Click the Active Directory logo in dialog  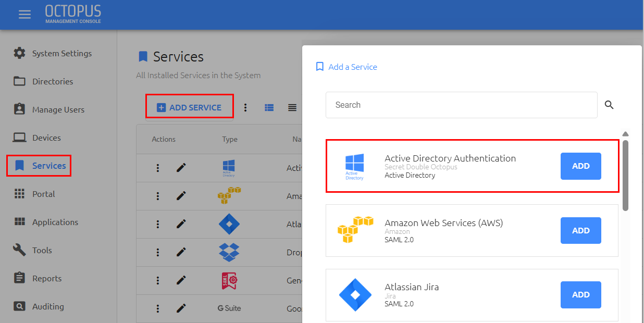point(355,167)
